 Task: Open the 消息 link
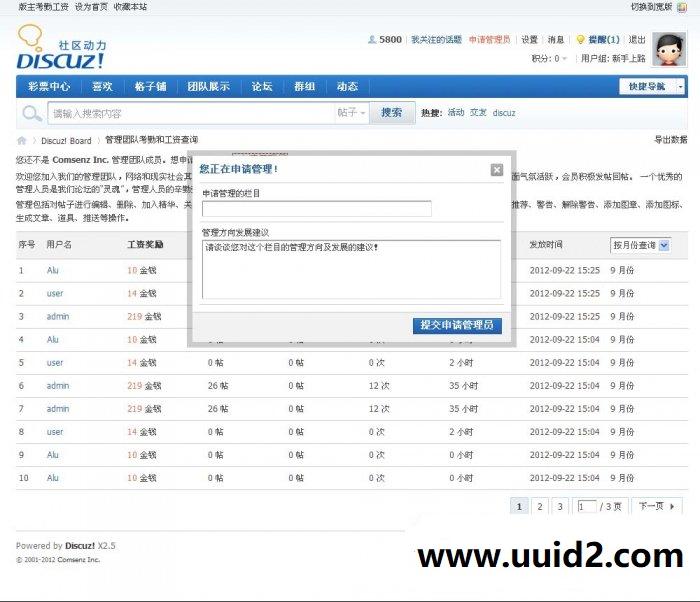click(x=556, y=40)
